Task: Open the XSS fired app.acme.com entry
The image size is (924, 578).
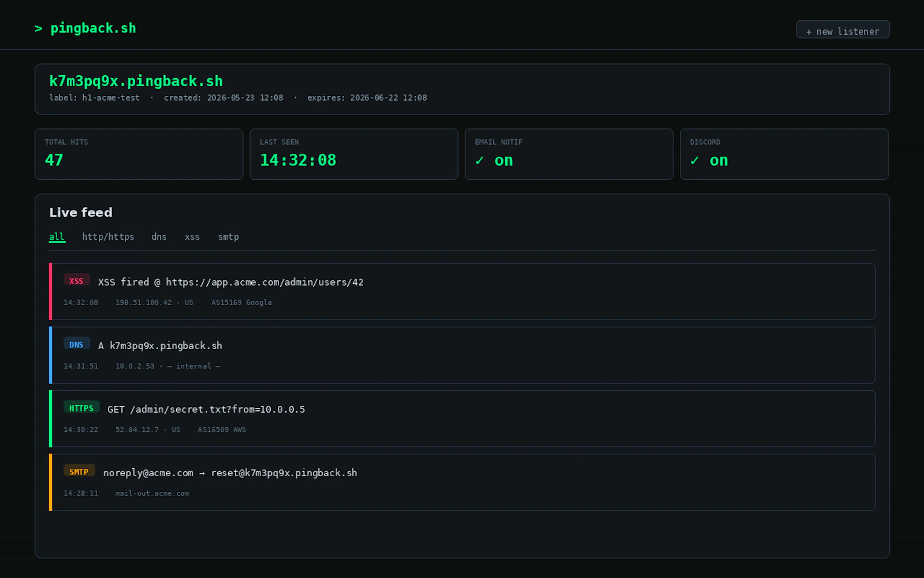Action: pos(462,291)
